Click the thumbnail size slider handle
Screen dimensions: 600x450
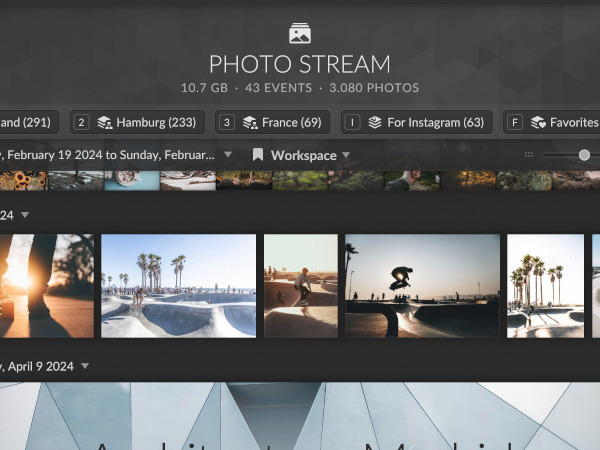click(x=584, y=155)
